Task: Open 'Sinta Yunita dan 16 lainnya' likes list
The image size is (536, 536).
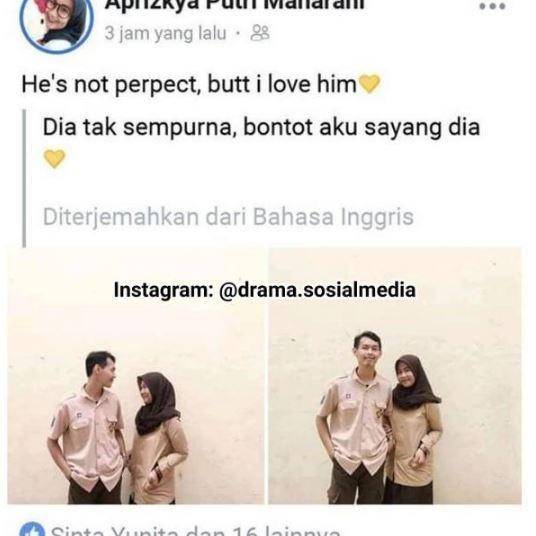Action: coord(195,530)
